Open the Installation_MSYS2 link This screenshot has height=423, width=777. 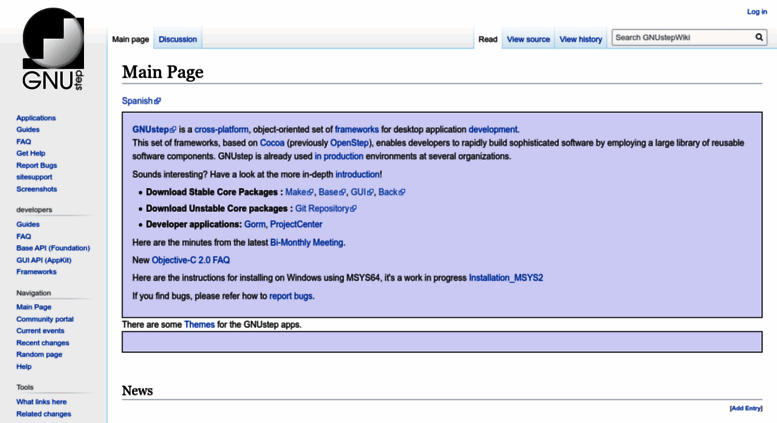tap(506, 278)
